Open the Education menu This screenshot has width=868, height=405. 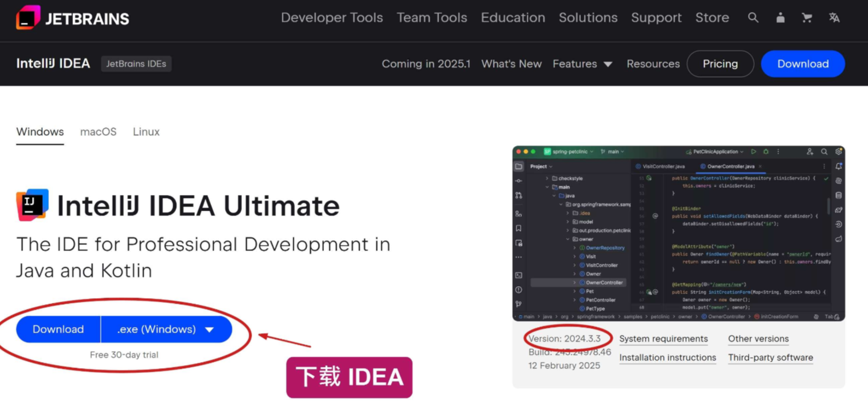tap(513, 18)
